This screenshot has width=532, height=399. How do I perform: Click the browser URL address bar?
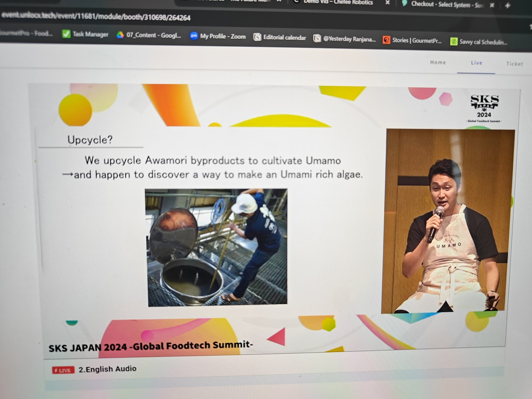(x=96, y=17)
